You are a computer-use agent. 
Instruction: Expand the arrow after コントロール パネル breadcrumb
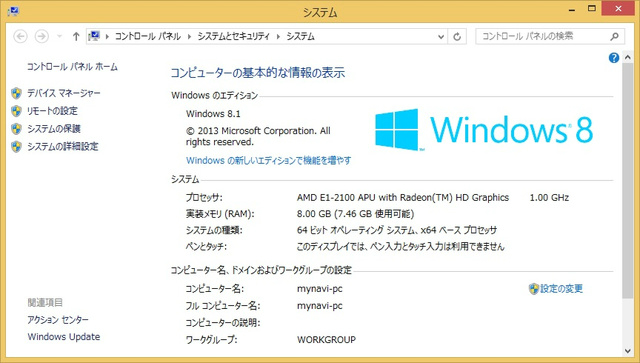[x=189, y=36]
